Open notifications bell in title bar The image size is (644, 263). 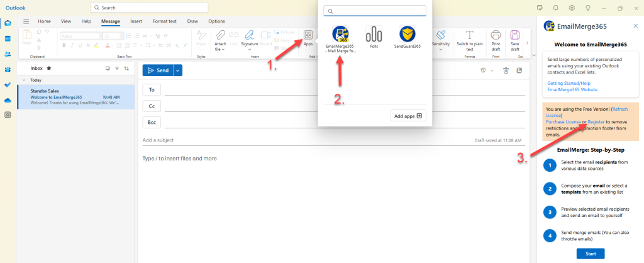[x=556, y=8]
